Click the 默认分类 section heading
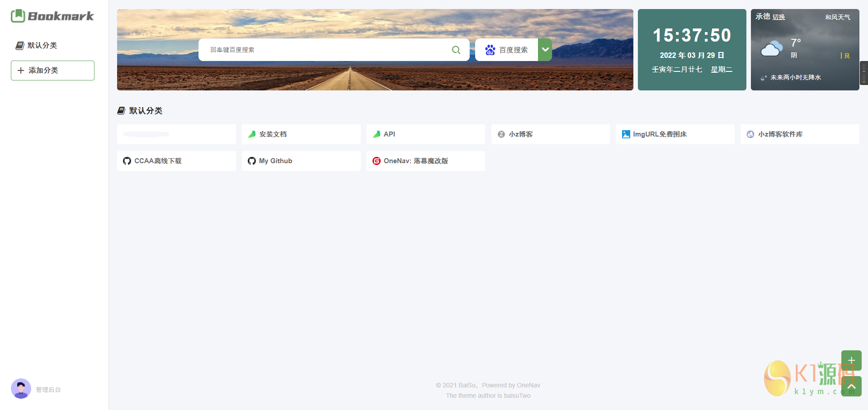 [x=146, y=111]
